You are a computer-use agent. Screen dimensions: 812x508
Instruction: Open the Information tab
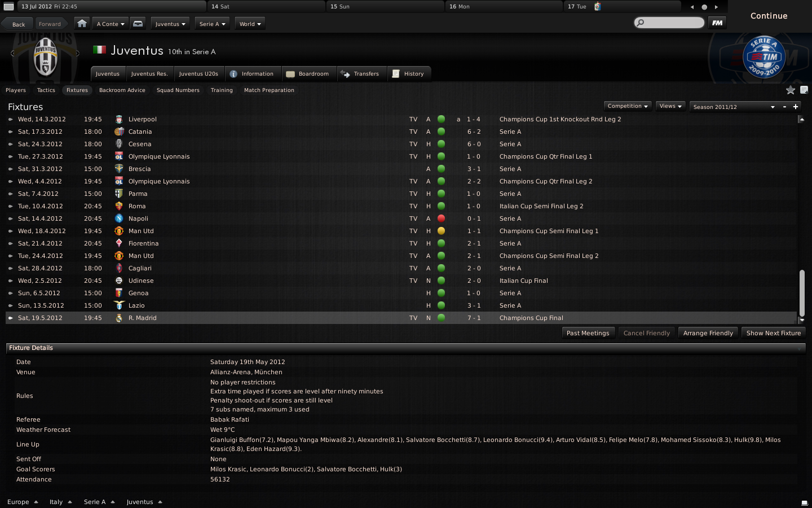coord(252,74)
